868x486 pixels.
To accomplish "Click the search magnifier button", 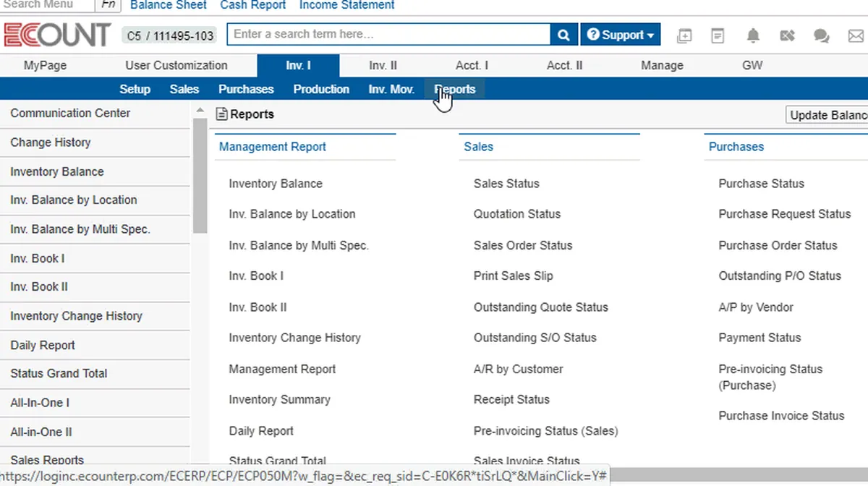I will pyautogui.click(x=563, y=35).
